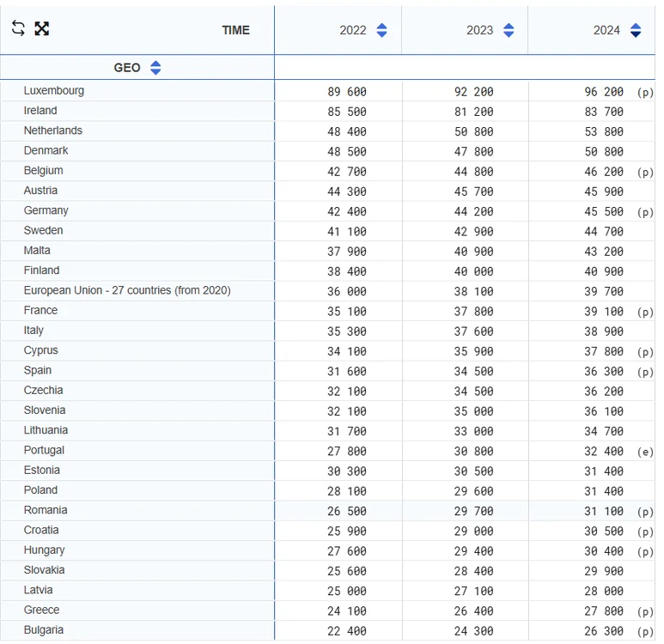
Task: Sort rows using GEO sort arrows
Action: [155, 68]
